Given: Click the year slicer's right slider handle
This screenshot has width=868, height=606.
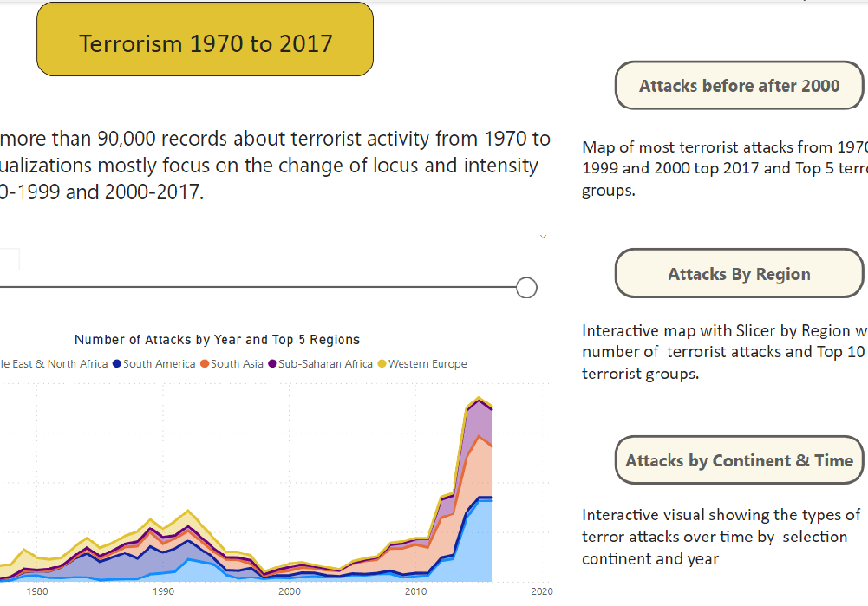Looking at the screenshot, I should click(x=526, y=288).
